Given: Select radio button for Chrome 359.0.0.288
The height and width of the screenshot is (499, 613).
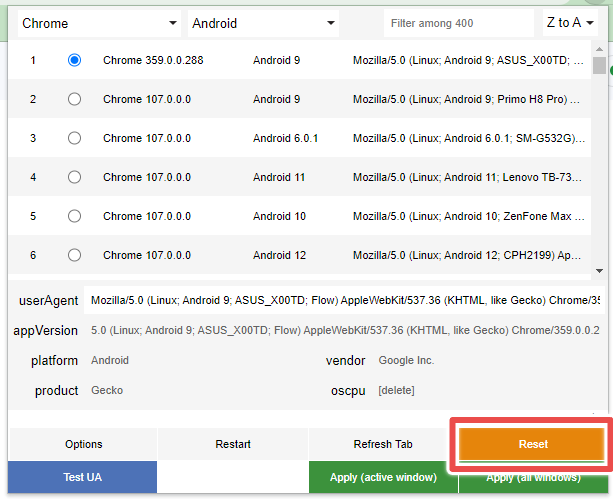Looking at the screenshot, I should 74,60.
